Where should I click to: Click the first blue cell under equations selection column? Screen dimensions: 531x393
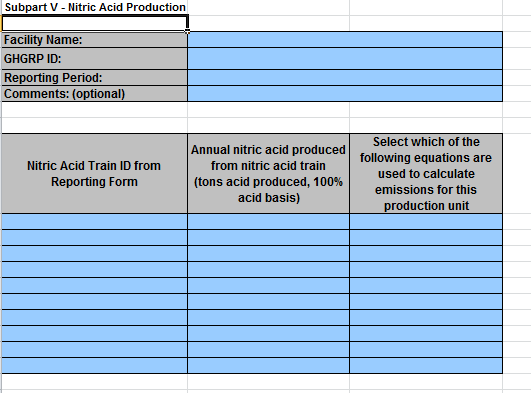click(x=426, y=222)
